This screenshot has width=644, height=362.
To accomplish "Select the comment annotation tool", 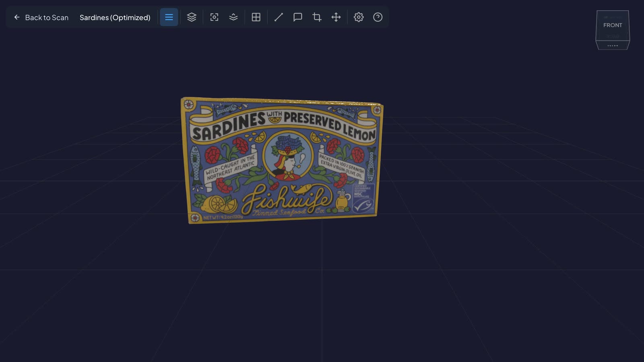I will [x=298, y=17].
